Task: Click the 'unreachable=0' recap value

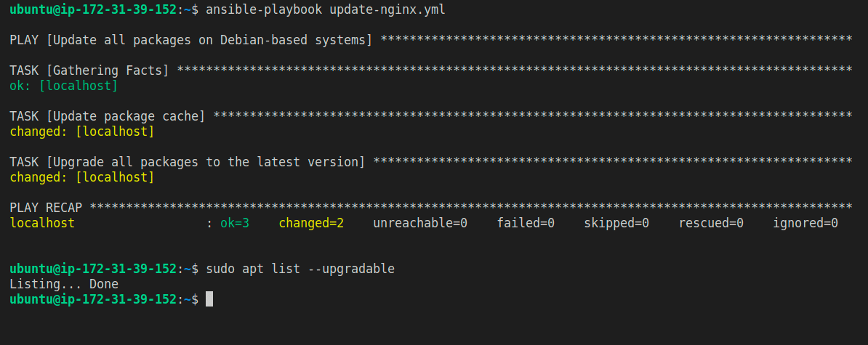Action: click(420, 224)
